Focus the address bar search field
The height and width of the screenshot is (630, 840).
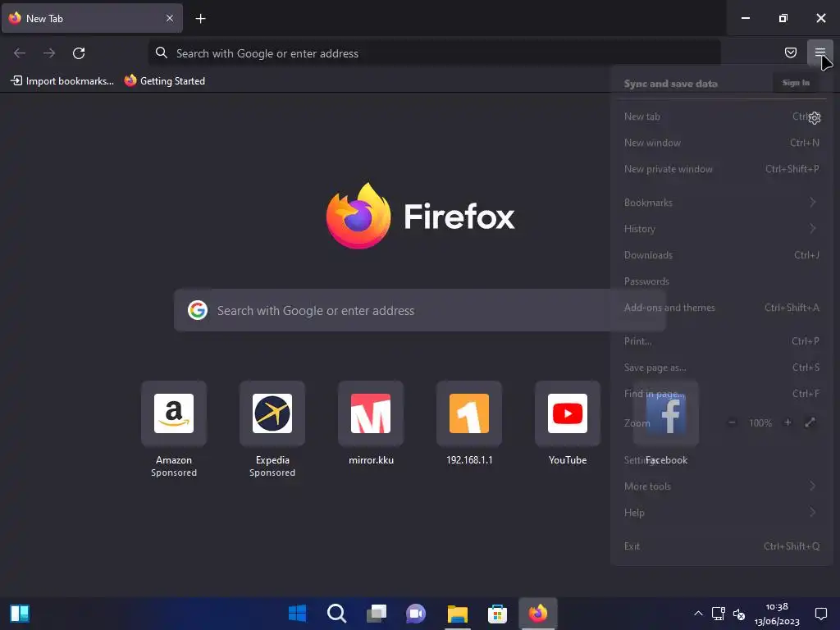click(x=434, y=53)
